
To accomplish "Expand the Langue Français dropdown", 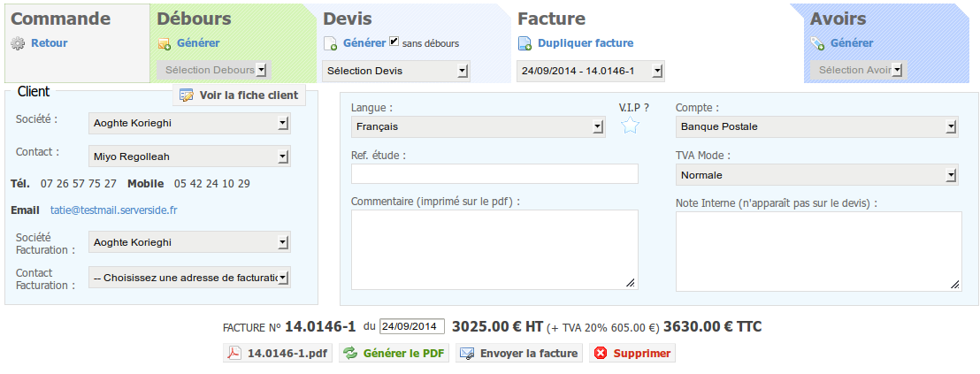I will click(479, 126).
